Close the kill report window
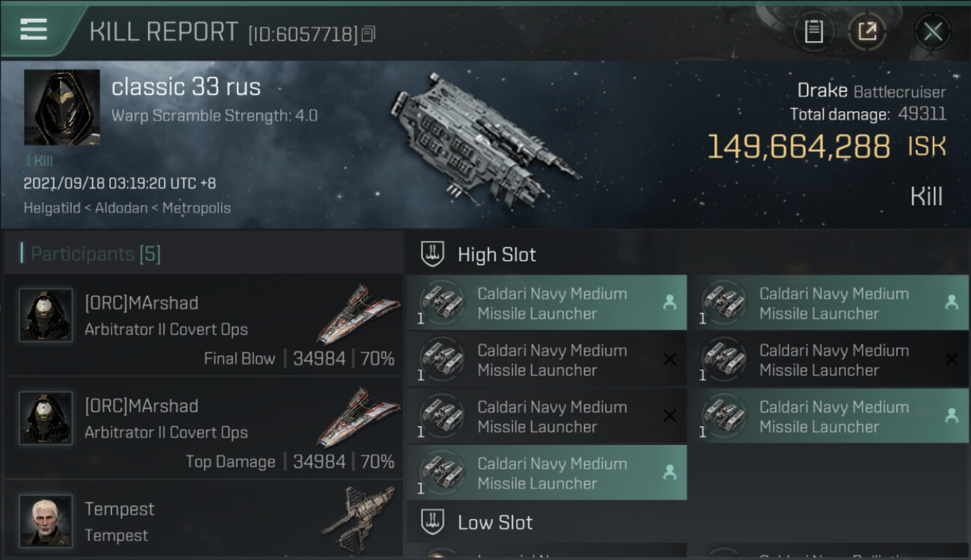Screen dimensions: 971x560 932,31
